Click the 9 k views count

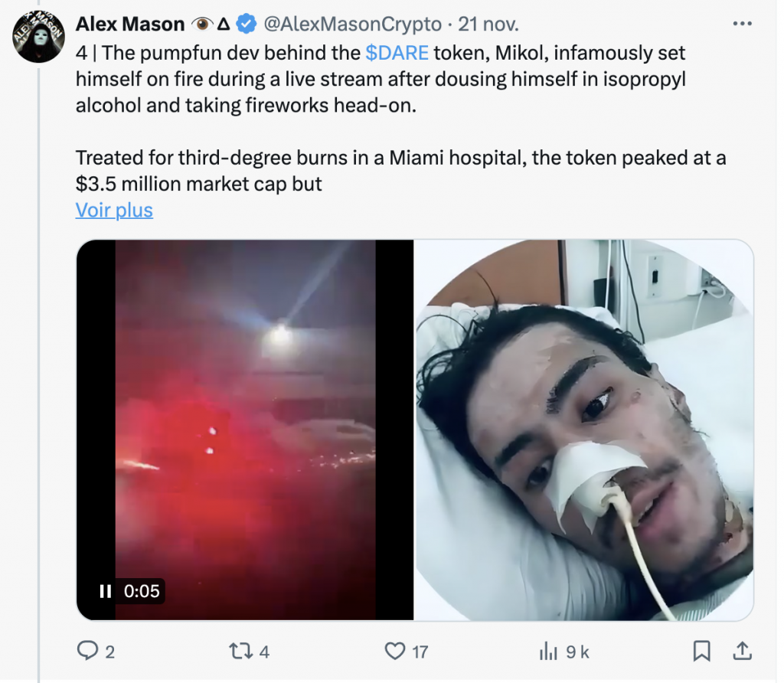[577, 652]
